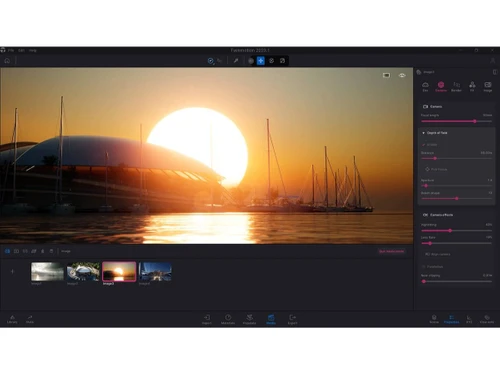Select the fifth media type icon
Screen dimensions: 500x375
[x=42, y=251]
